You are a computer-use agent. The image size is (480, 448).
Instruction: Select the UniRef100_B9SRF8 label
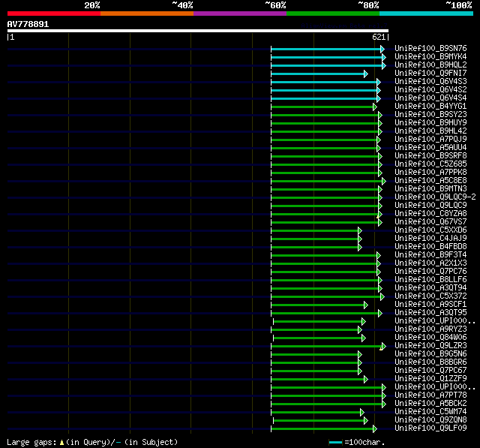pos(430,156)
